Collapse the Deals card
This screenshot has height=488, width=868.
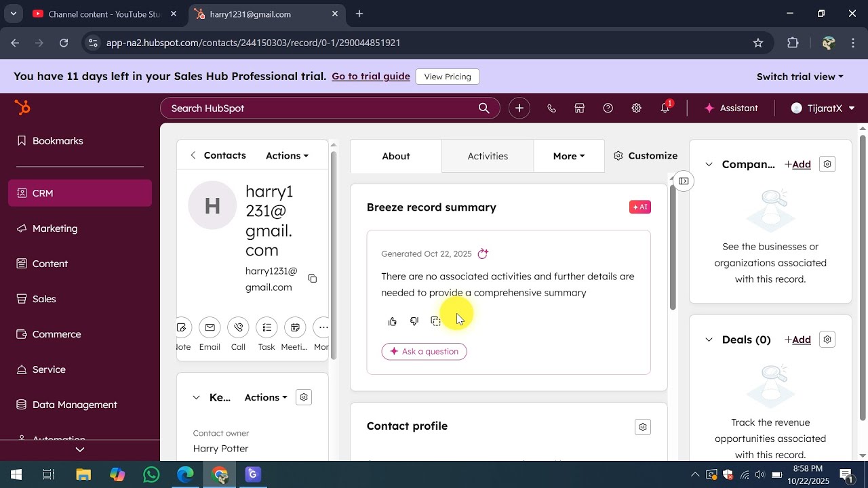pos(709,340)
